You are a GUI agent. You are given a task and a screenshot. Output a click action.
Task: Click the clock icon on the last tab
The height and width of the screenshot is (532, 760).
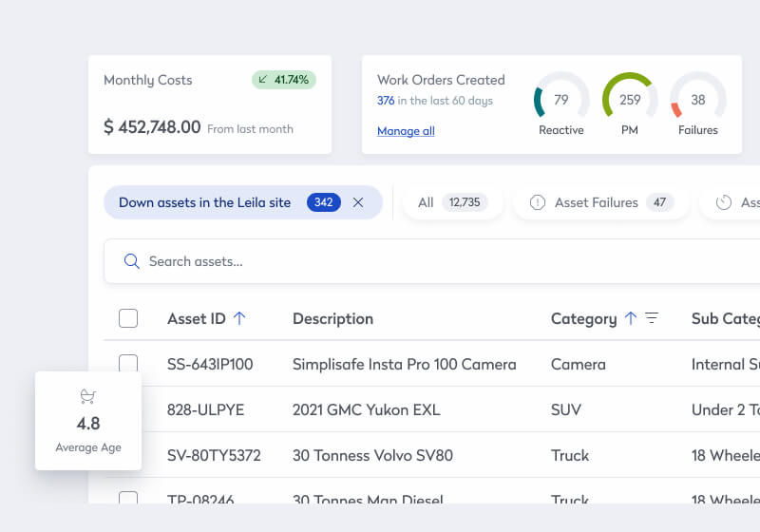point(724,202)
